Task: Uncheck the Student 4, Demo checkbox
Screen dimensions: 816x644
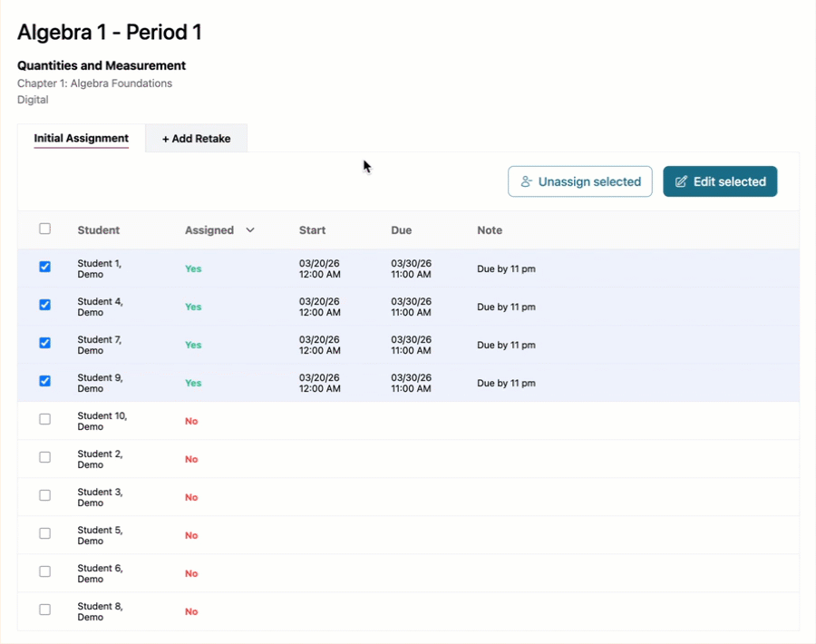Action: (45, 306)
